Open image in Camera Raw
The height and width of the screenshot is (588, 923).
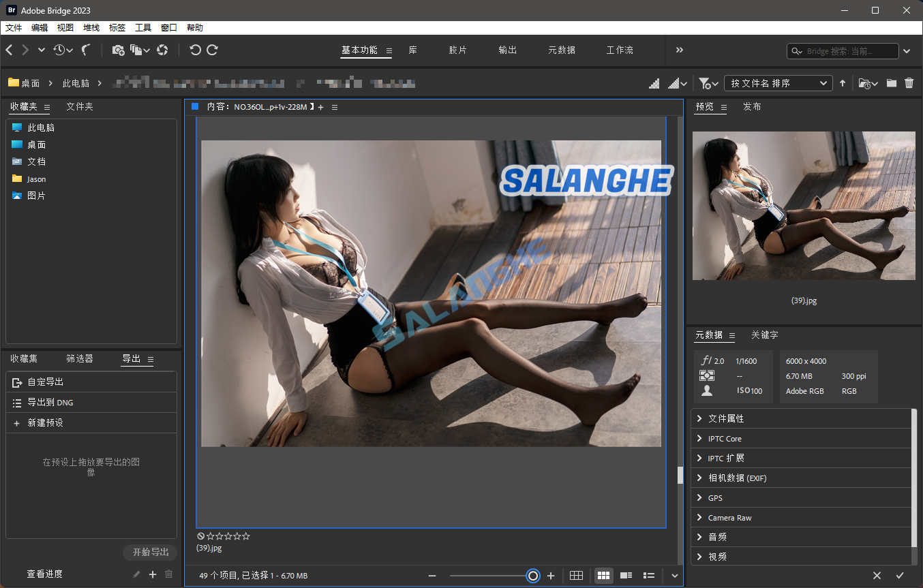coord(162,50)
